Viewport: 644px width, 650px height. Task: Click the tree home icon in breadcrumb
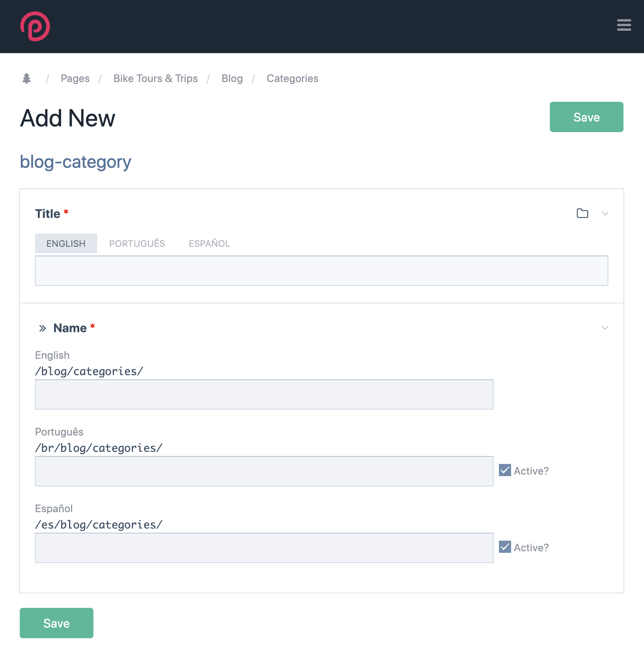(x=26, y=78)
